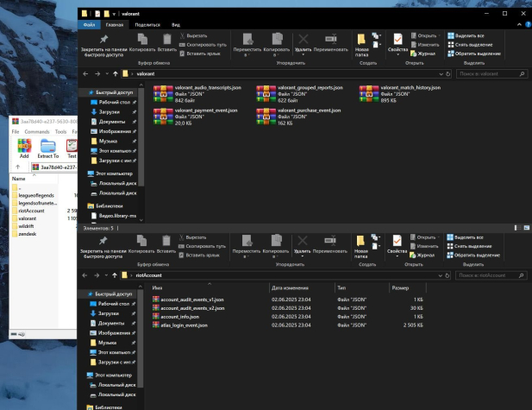The width and height of the screenshot is (532, 410).
Task: Click Вставить in valorant window ribbon
Action: [167, 43]
